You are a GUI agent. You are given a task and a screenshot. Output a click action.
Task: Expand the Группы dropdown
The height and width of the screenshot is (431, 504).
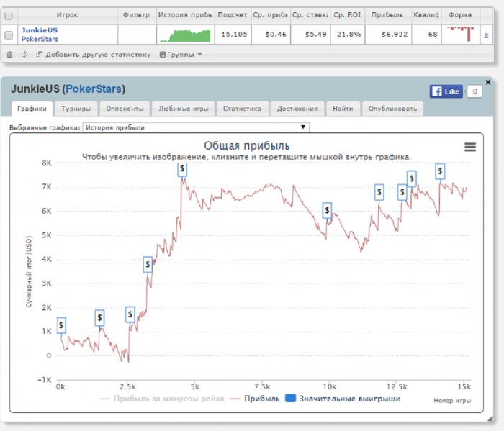point(181,55)
